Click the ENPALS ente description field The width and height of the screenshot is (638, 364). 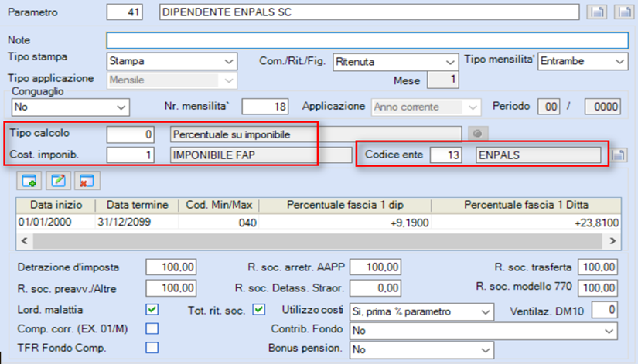click(538, 155)
